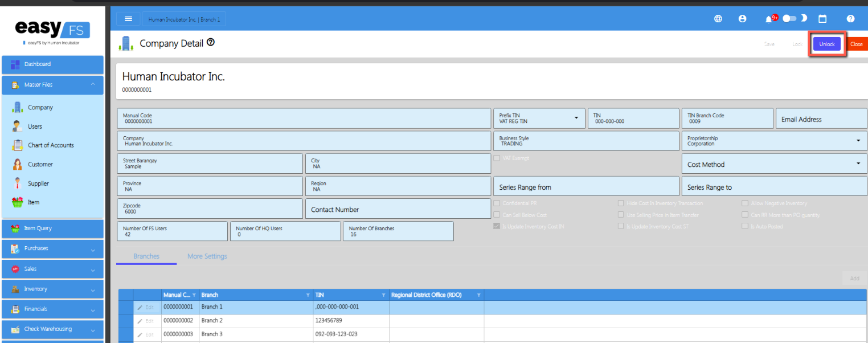The image size is (868, 343).
Task: Open the Proprietorship dropdown
Action: click(x=775, y=141)
